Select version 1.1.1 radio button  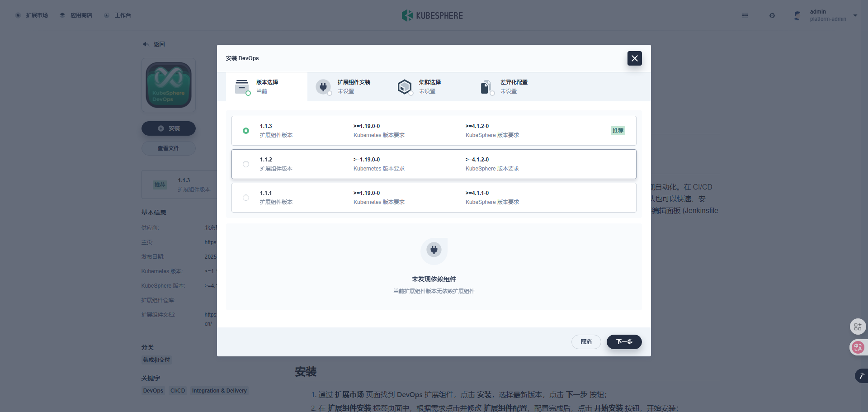pos(246,198)
